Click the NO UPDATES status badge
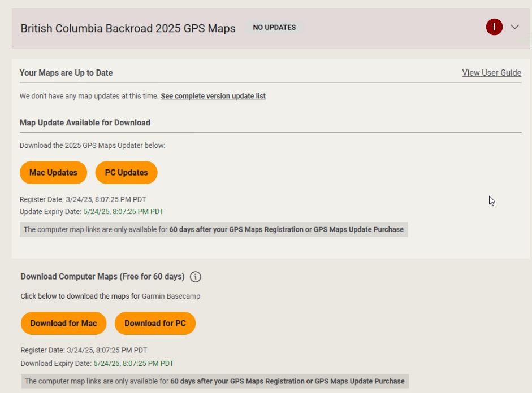Screen dimensions: 532x393 [274, 28]
